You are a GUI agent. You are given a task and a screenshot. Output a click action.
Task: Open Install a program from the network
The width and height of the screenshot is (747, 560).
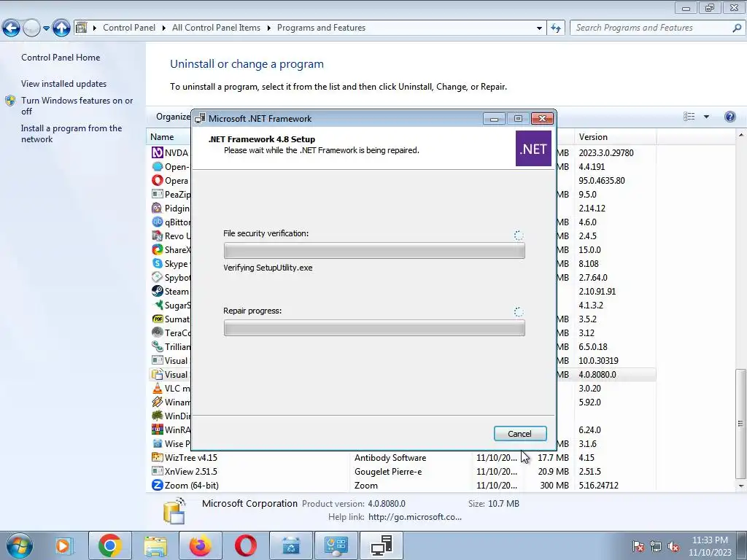[x=71, y=134]
